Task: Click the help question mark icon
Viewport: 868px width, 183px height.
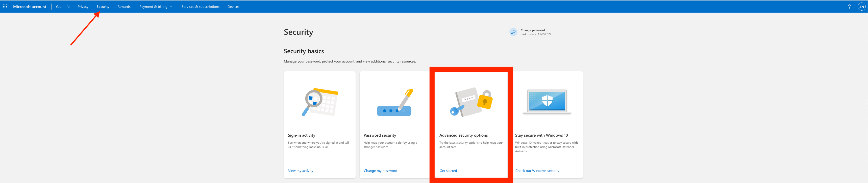Action: point(849,6)
